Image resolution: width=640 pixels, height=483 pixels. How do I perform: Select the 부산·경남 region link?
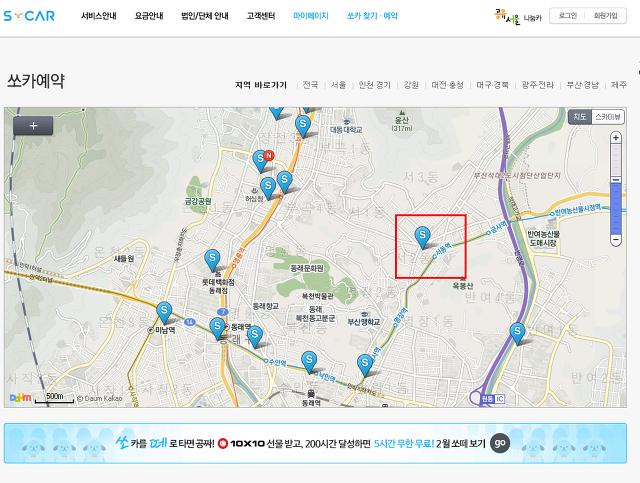pos(582,85)
